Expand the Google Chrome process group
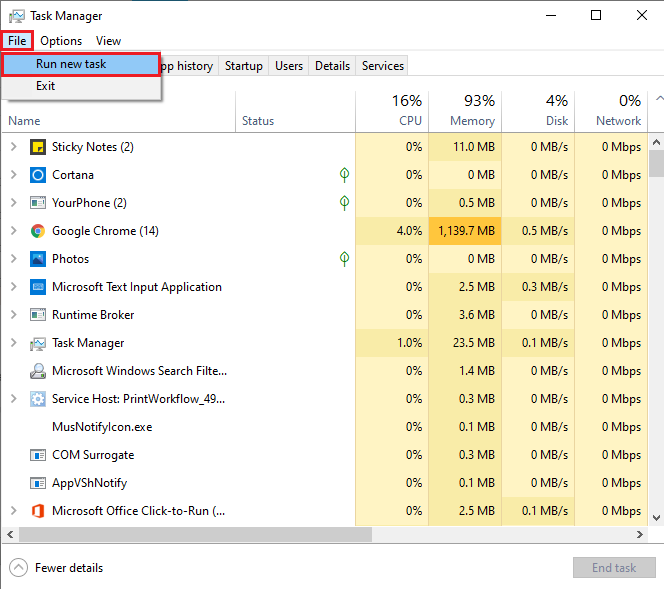Screen dimensions: 664x589 (x=13, y=231)
